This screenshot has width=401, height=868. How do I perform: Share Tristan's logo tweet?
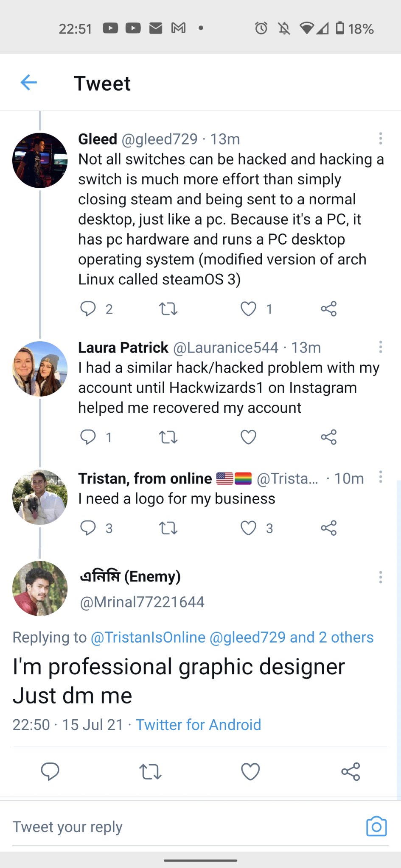pyautogui.click(x=329, y=528)
